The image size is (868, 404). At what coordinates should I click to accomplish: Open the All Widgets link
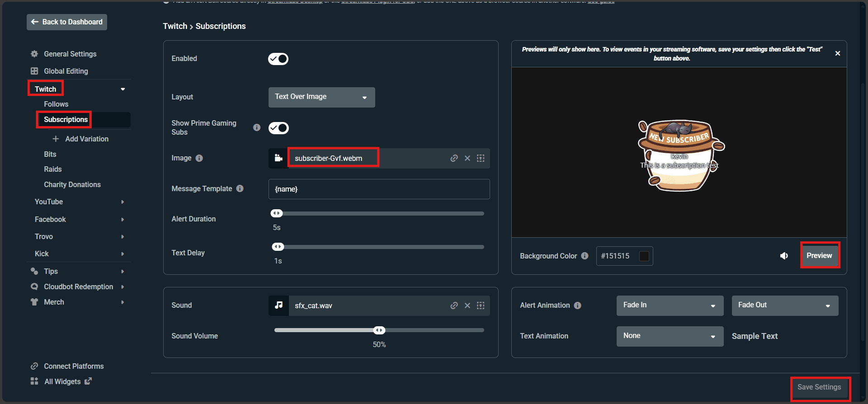point(62,381)
